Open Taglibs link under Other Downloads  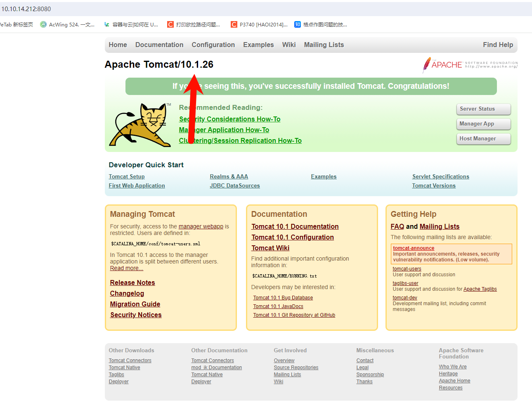pyautogui.click(x=116, y=375)
